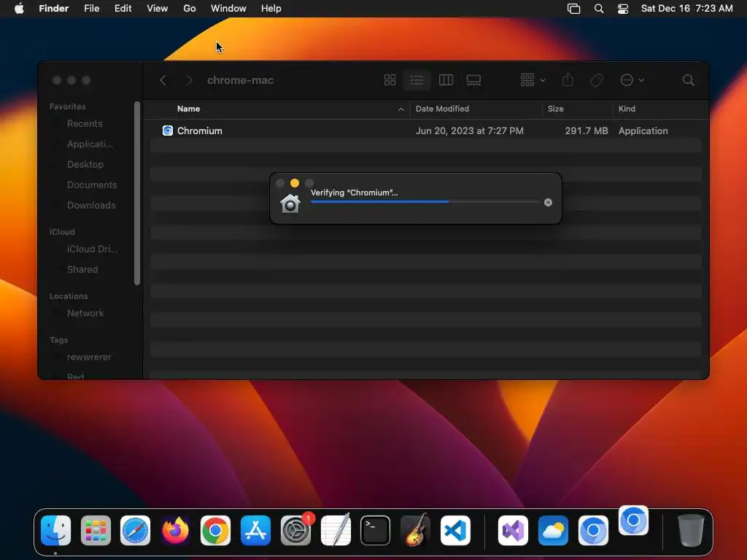
Task: Open the Apple menu
Action: pyautogui.click(x=19, y=9)
